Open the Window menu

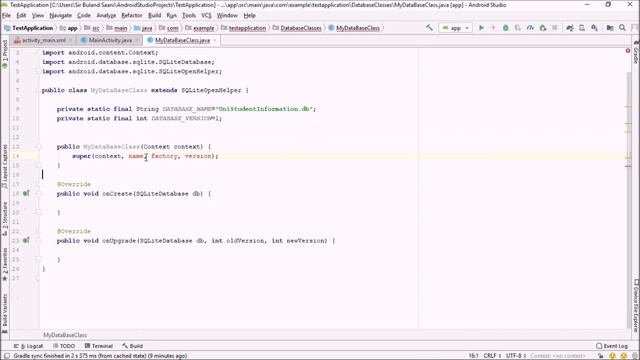pyautogui.click(x=227, y=16)
